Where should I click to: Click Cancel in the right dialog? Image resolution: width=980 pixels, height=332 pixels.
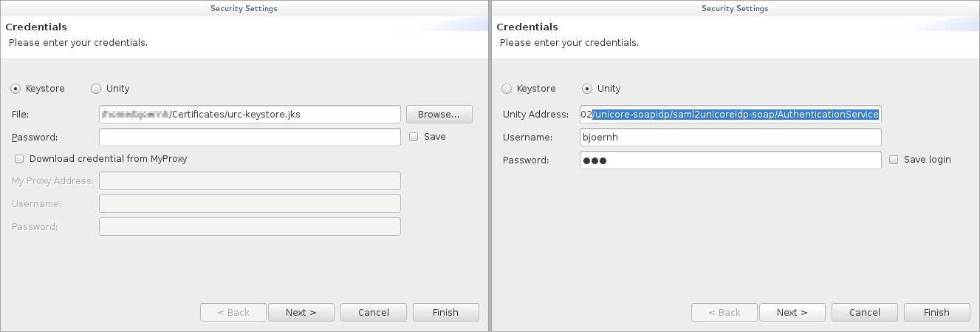pyautogui.click(x=865, y=313)
